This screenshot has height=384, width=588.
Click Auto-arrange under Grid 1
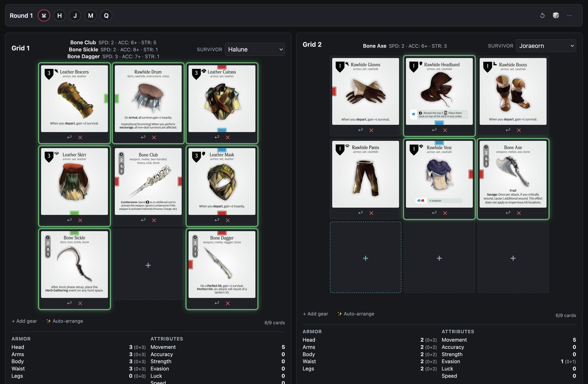65,321
